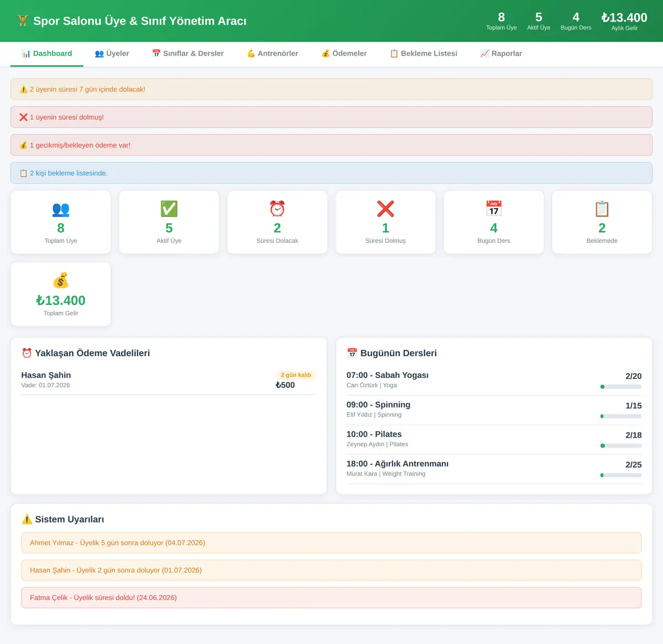
Task: Switch to the Üyeler tab
Action: 112,54
